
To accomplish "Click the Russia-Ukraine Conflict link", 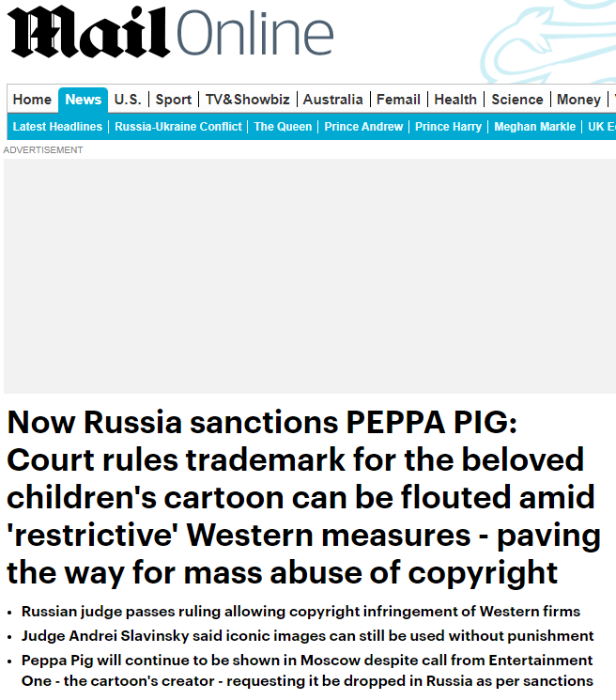I will pos(178,127).
